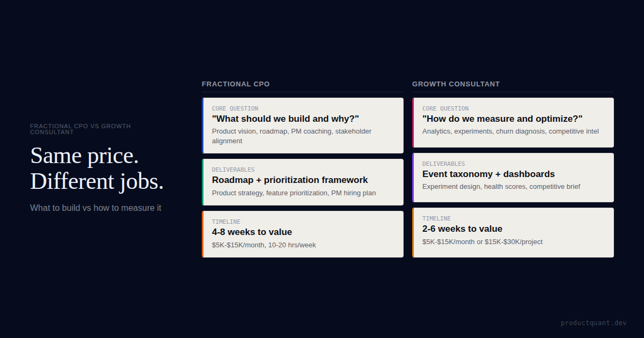This screenshot has height=338, width=644.
Task: Click the "Product strategy, feature prioritization, PM hiring plan" text
Action: coord(294,193)
